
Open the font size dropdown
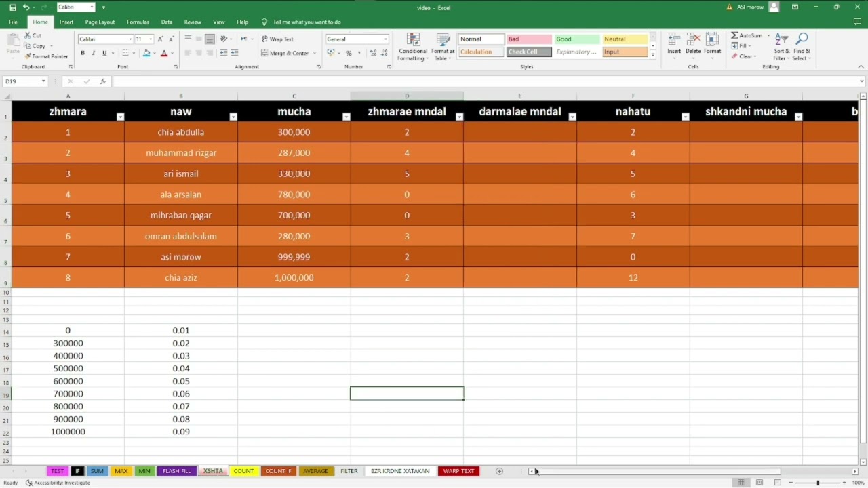pyautogui.click(x=151, y=39)
